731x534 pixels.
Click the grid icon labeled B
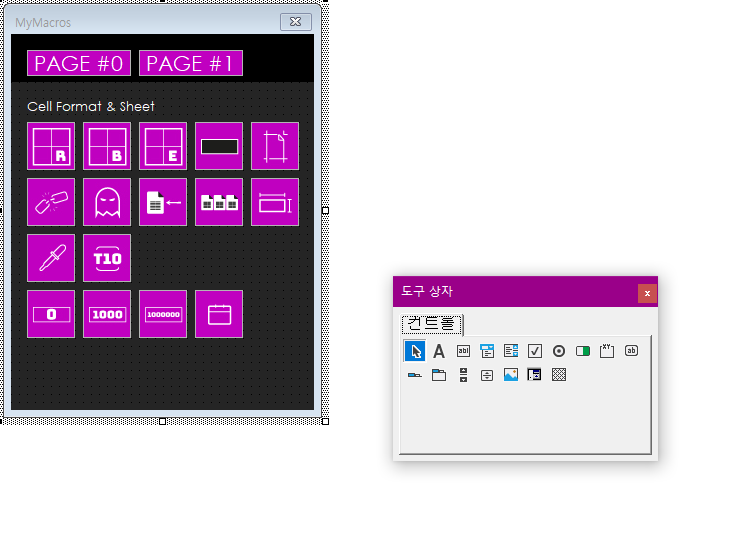[107, 146]
